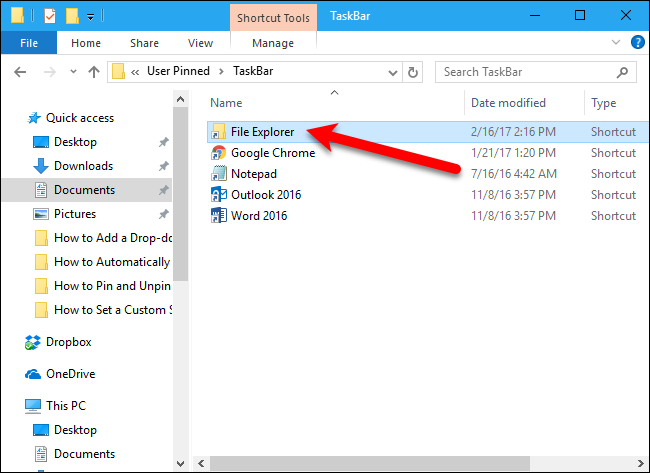Viewport: 650px width, 473px height.
Task: Select the Outlook 2016 shortcut icon
Action: pos(218,195)
